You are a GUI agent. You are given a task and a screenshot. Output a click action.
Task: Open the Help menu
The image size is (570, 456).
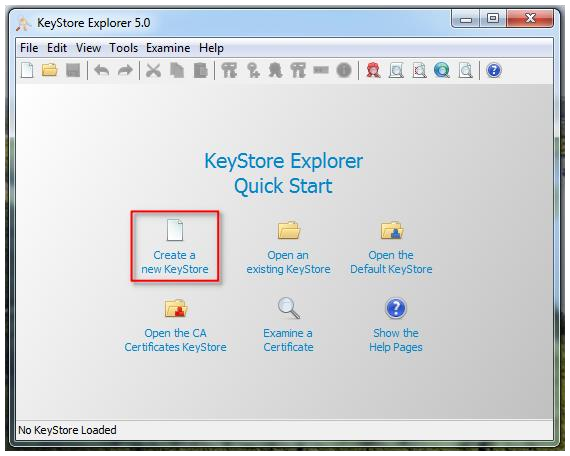pos(211,48)
